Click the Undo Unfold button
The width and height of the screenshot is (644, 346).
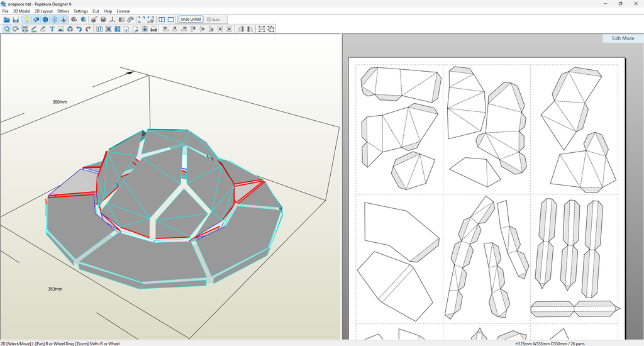pyautogui.click(x=191, y=20)
